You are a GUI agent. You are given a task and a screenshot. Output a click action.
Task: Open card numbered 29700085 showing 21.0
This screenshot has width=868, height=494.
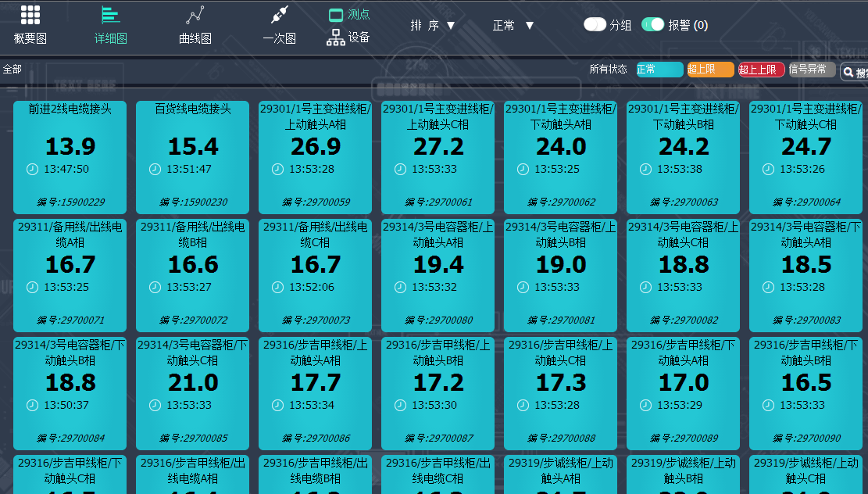pyautogui.click(x=193, y=393)
